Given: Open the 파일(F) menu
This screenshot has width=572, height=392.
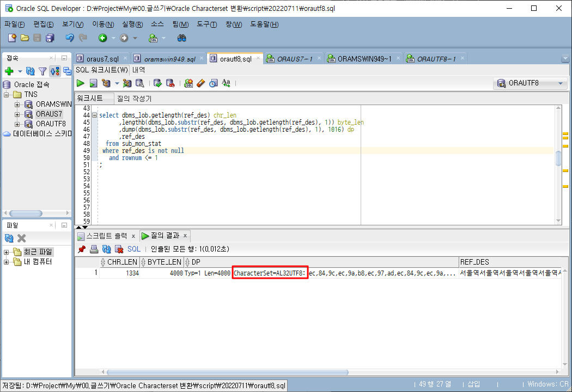Looking at the screenshot, I should [15, 24].
